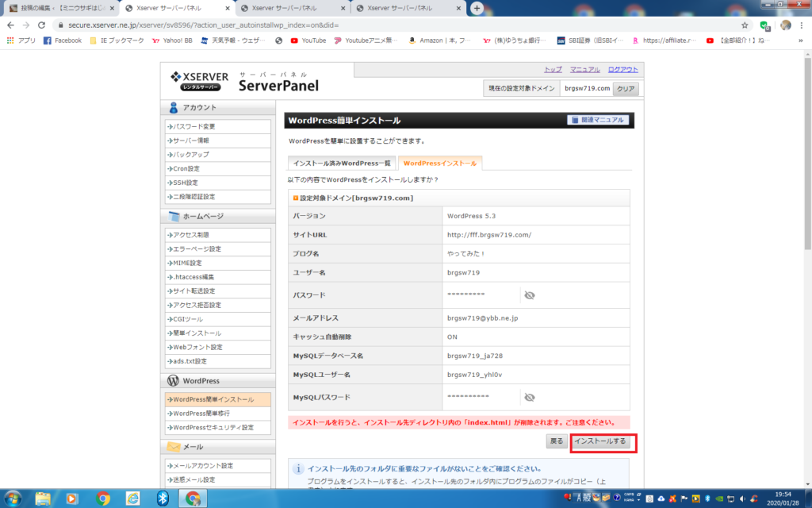
Task: Toggle MySQL password visibility eye icon
Action: [530, 397]
